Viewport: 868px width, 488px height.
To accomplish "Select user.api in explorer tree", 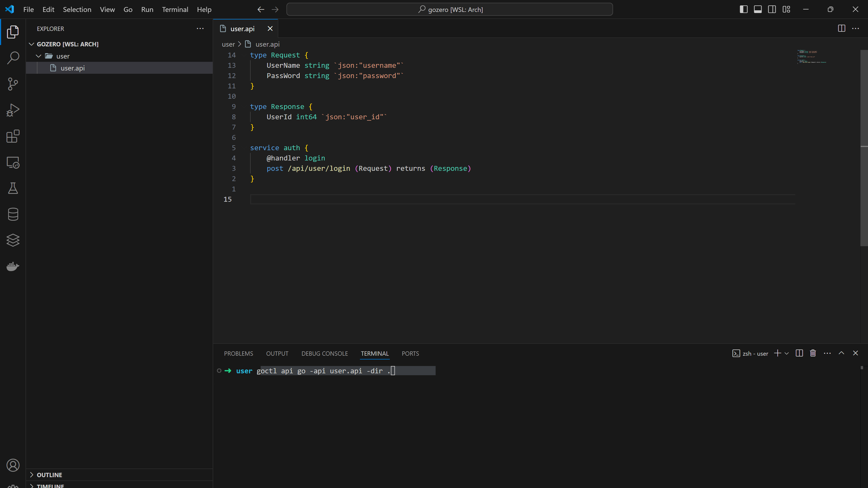I will pyautogui.click(x=72, y=68).
